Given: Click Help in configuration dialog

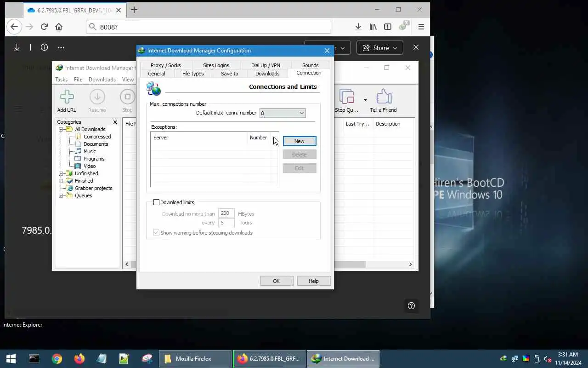Looking at the screenshot, I should (314, 281).
